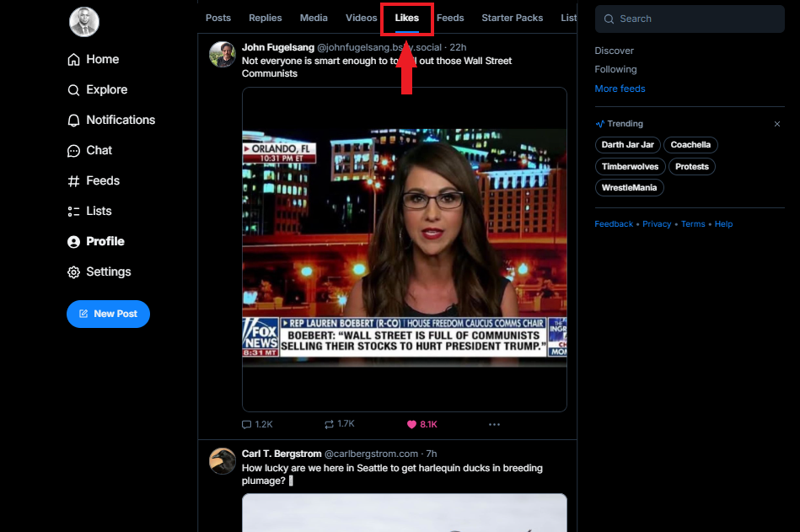Click the 8.1K like count

(x=428, y=424)
